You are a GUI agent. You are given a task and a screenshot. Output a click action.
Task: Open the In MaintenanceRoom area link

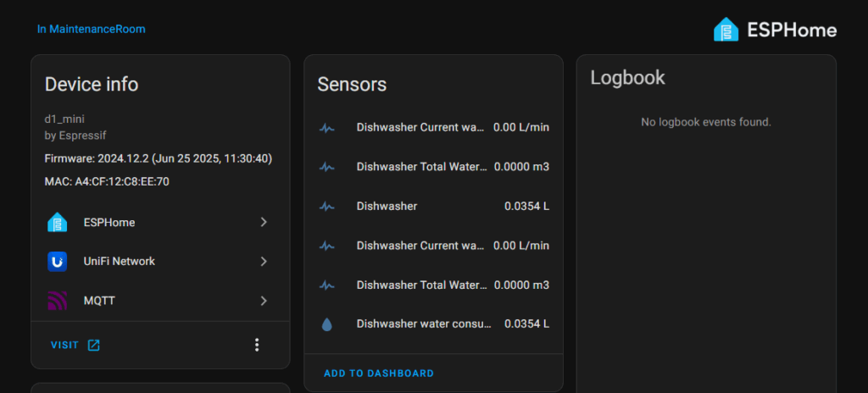point(92,29)
